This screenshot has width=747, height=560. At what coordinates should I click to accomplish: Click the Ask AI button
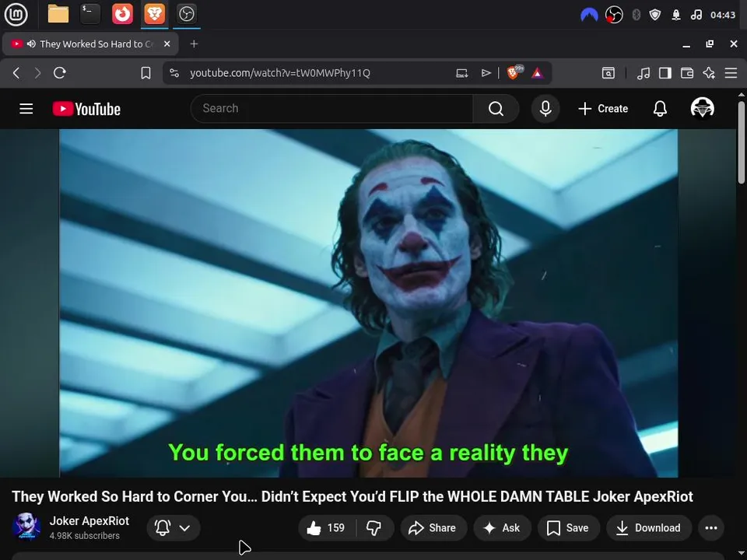tap(502, 527)
